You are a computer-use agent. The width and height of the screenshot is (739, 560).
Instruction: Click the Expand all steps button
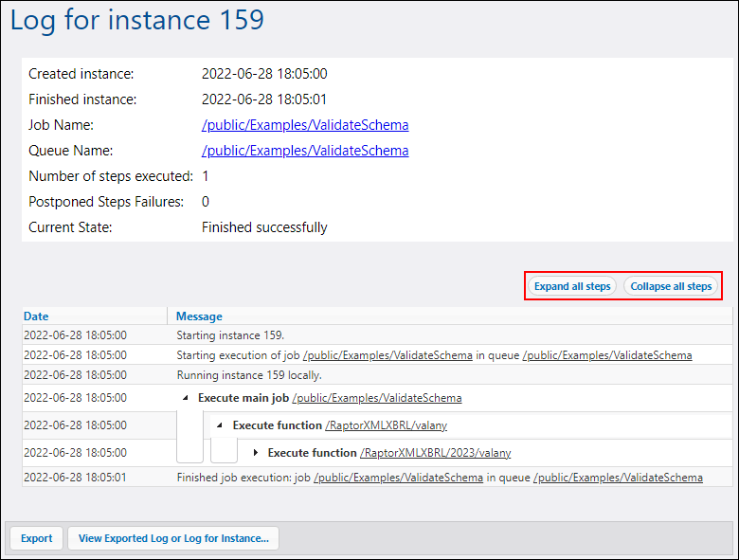coord(572,286)
